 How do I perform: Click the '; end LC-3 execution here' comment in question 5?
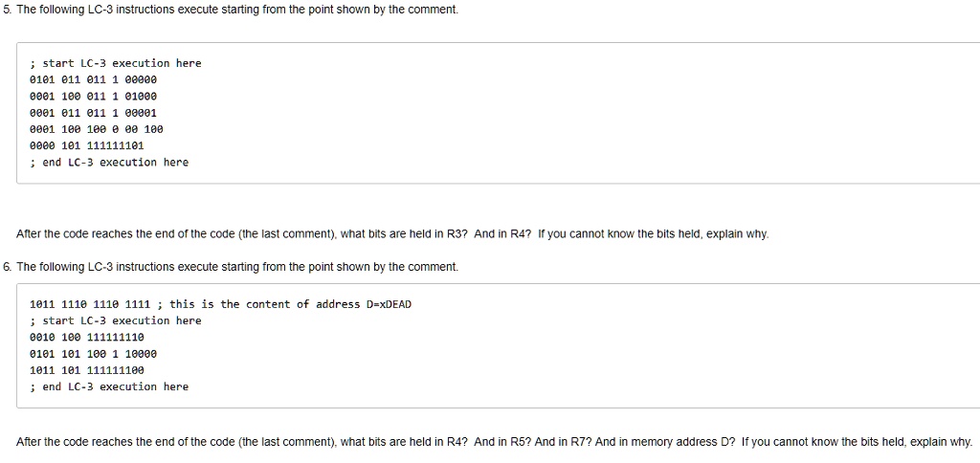(x=109, y=163)
